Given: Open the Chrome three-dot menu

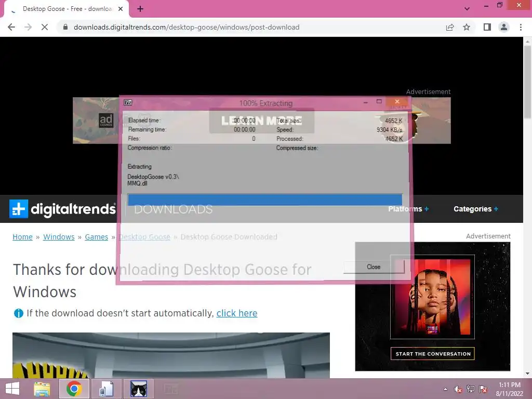Looking at the screenshot, I should (x=521, y=27).
